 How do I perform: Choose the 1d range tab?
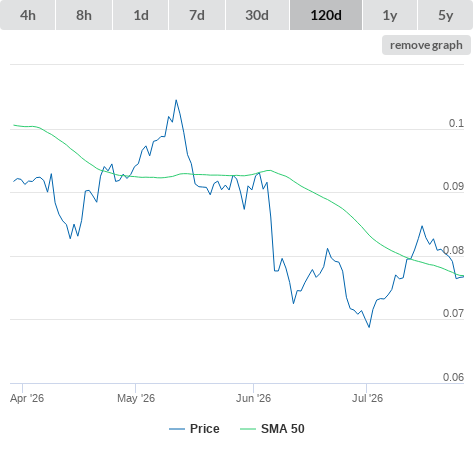click(x=141, y=15)
